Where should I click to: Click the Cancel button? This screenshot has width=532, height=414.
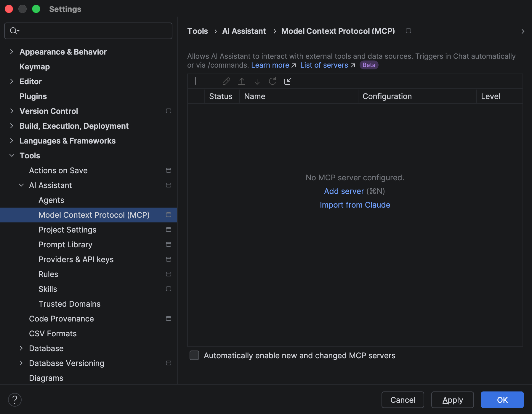point(403,400)
